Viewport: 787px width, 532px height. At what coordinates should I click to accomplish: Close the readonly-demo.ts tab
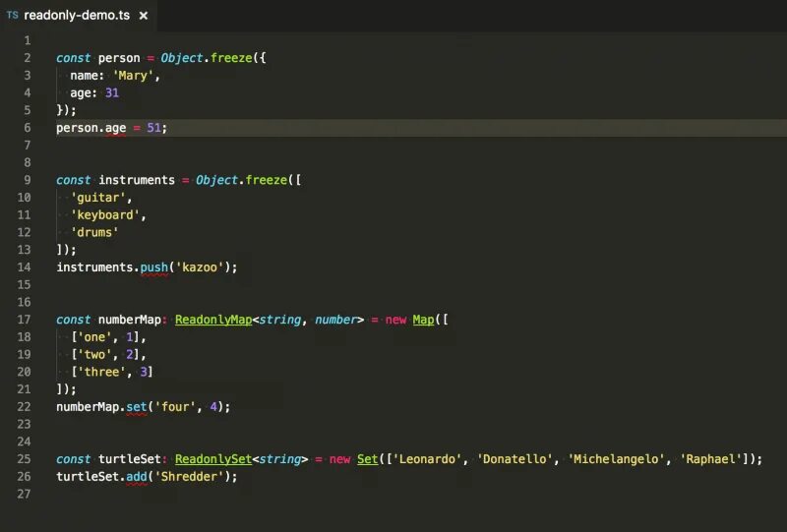[x=144, y=16]
